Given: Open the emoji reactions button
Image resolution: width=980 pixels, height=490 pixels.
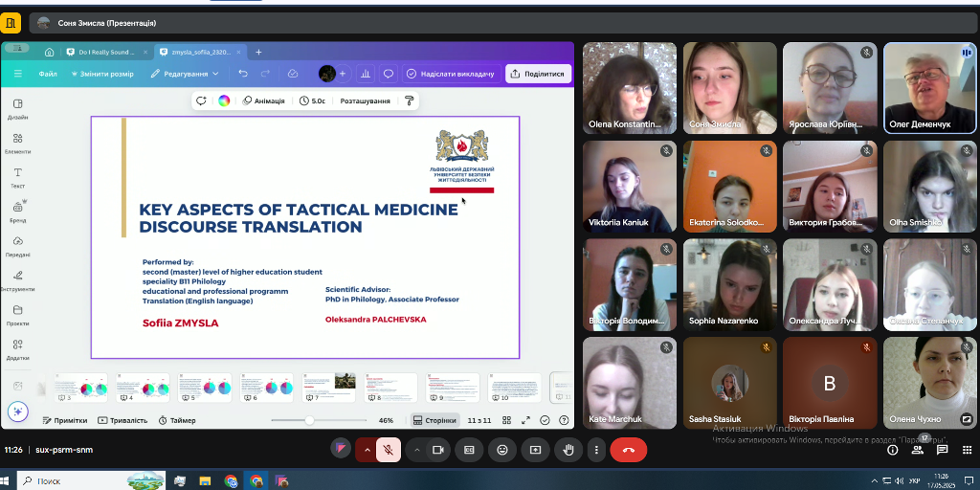Looking at the screenshot, I should [x=501, y=449].
